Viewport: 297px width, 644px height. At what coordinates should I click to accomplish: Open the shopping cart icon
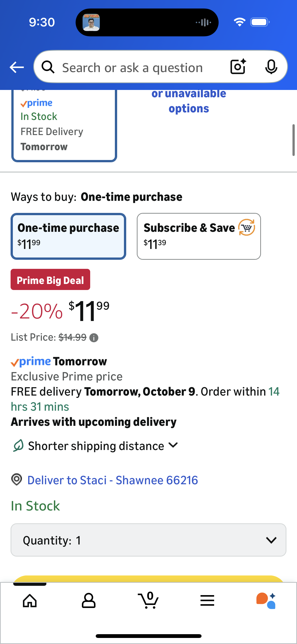pyautogui.click(x=148, y=600)
